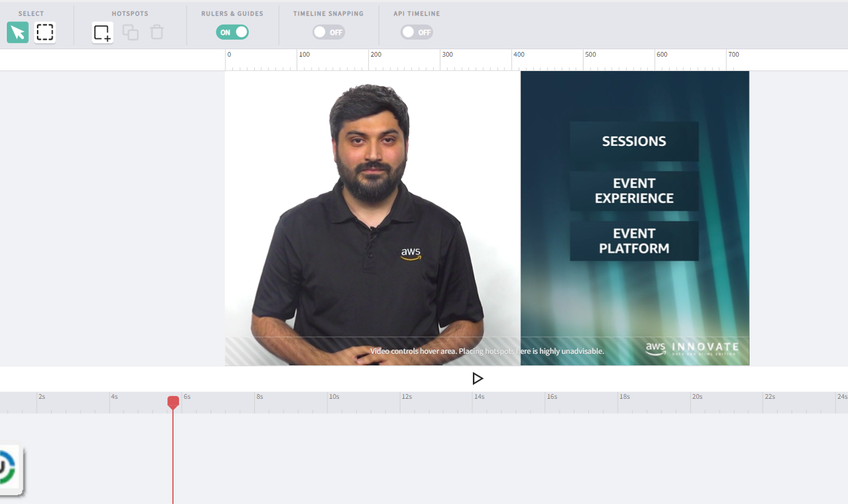
Task: Turn off Rulers & Guides toggle
Action: coord(232,32)
